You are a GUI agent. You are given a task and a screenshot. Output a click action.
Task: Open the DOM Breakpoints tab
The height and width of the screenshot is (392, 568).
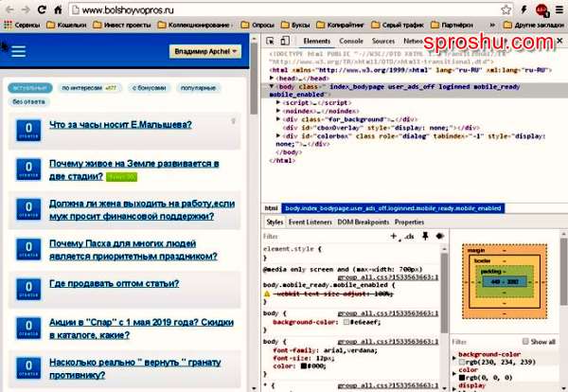(364, 222)
